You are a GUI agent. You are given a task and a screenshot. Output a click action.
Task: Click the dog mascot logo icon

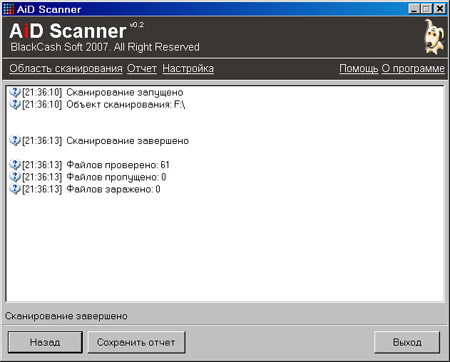[x=434, y=37]
